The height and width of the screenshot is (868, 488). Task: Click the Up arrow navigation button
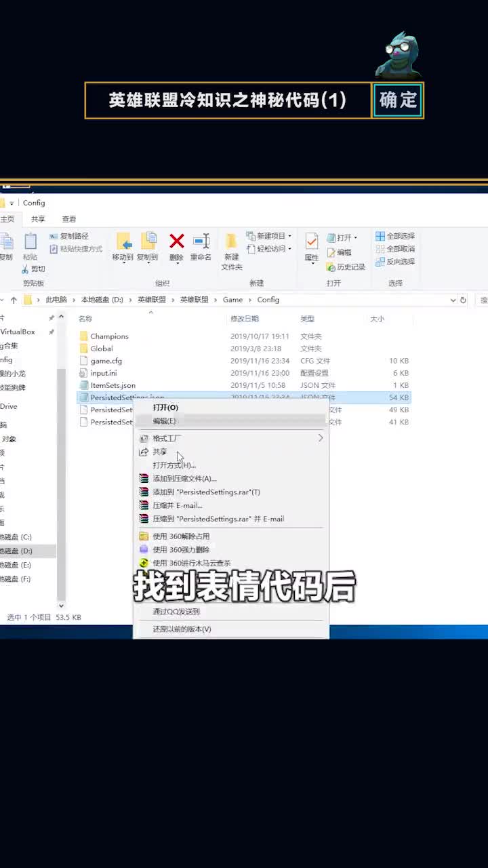tap(14, 300)
